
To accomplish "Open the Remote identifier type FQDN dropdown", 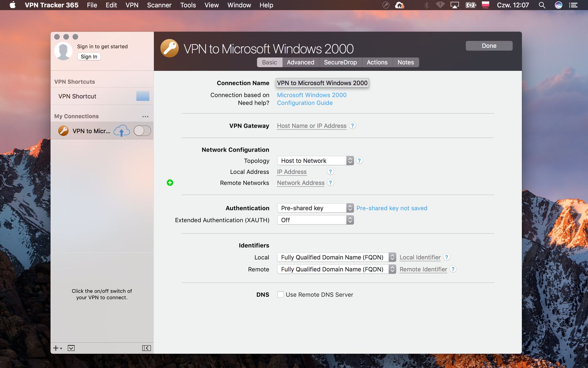I will [x=336, y=269].
